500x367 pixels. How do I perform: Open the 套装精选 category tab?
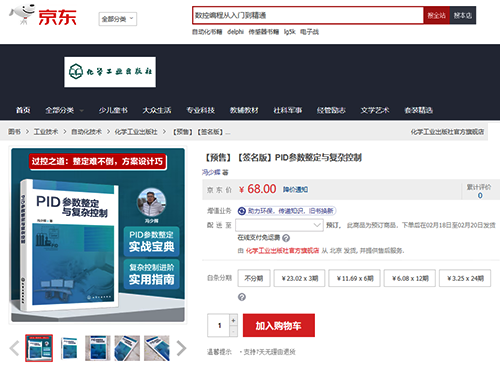coord(419,110)
